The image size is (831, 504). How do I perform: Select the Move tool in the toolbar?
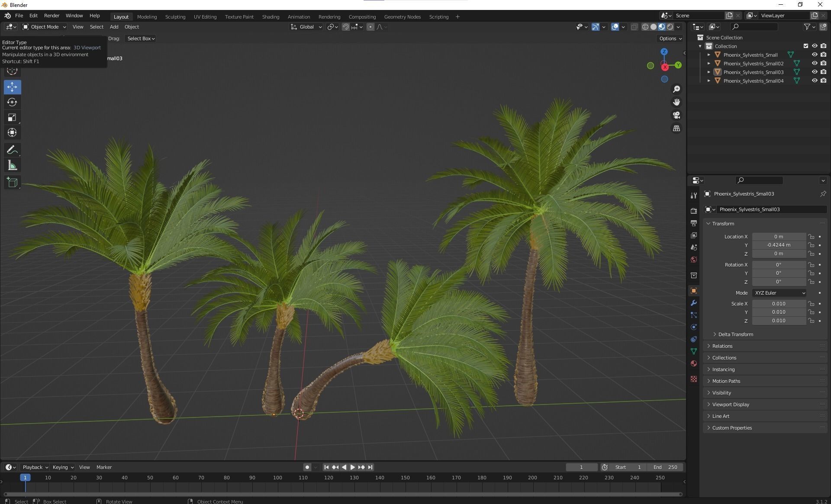click(12, 87)
